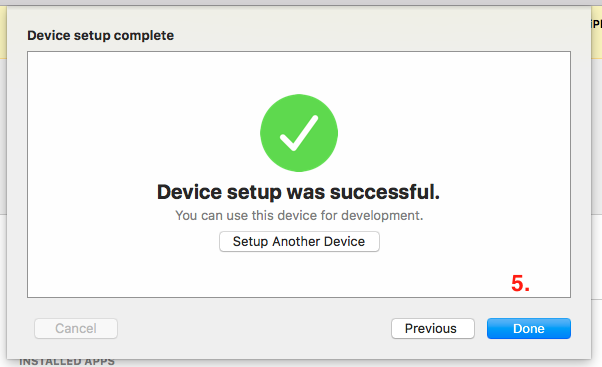Click the word 'successful.' in the heading
Image resolution: width=602 pixels, height=367 pixels.
click(385, 192)
